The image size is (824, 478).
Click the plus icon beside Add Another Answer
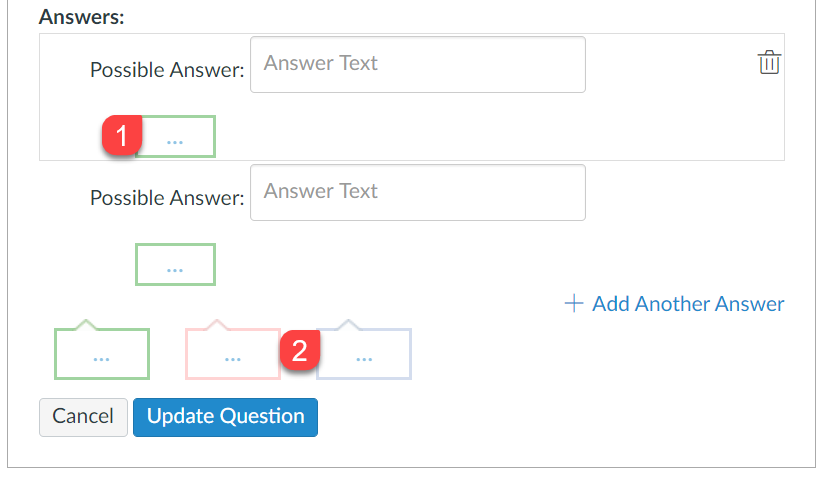click(574, 303)
